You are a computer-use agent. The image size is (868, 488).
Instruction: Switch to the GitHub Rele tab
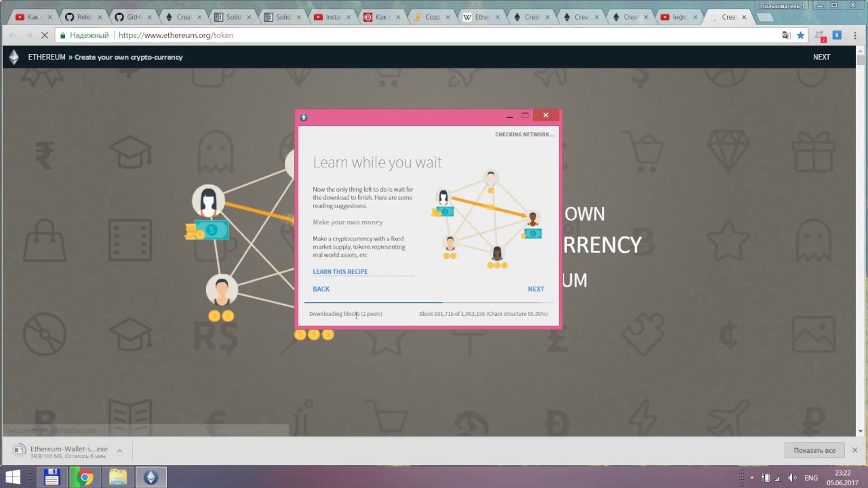point(84,17)
